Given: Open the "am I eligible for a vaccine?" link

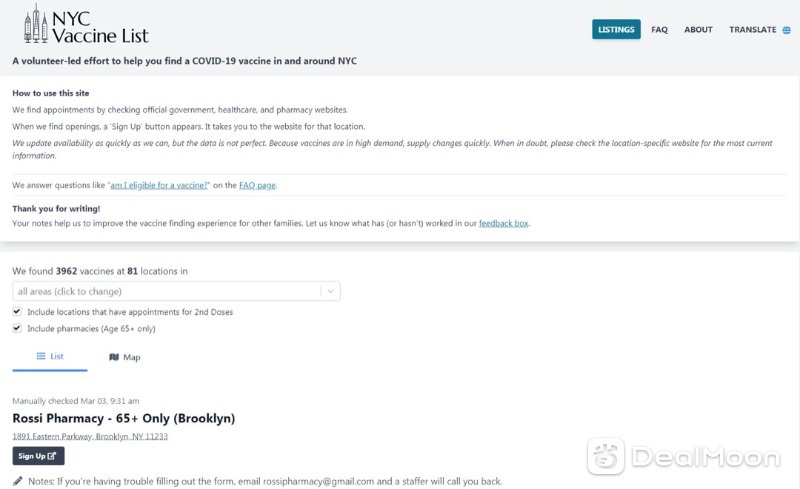Looking at the screenshot, I should [159, 185].
